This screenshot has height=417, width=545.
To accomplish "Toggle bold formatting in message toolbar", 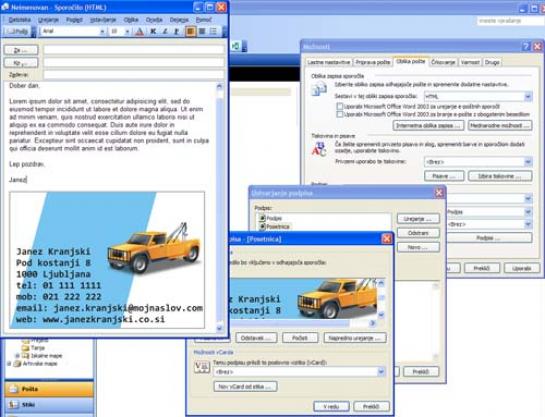I will (x=153, y=32).
